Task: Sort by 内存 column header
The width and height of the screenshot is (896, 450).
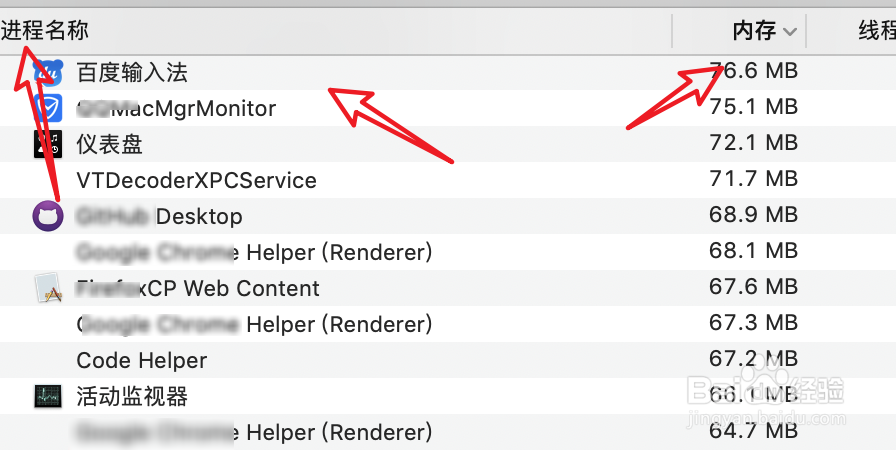Action: 754,31
